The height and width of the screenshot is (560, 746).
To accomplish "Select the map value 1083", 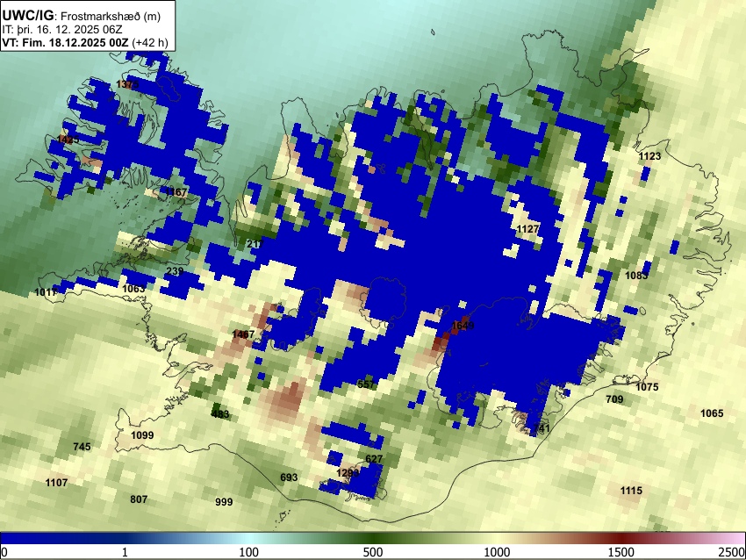I will click(x=636, y=276).
